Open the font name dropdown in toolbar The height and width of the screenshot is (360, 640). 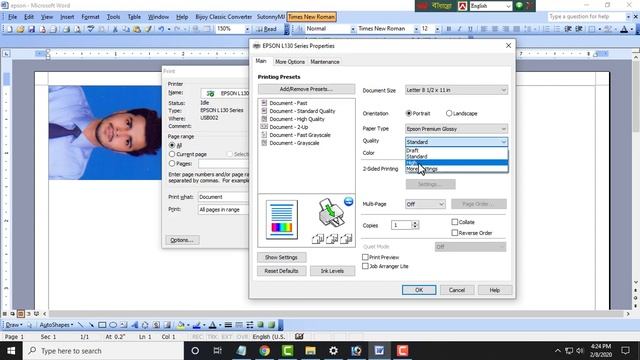coord(416,29)
